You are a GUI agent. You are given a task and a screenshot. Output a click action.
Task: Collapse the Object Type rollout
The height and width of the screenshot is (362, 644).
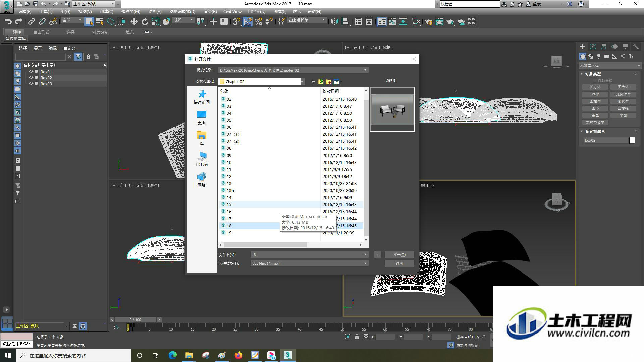click(593, 74)
